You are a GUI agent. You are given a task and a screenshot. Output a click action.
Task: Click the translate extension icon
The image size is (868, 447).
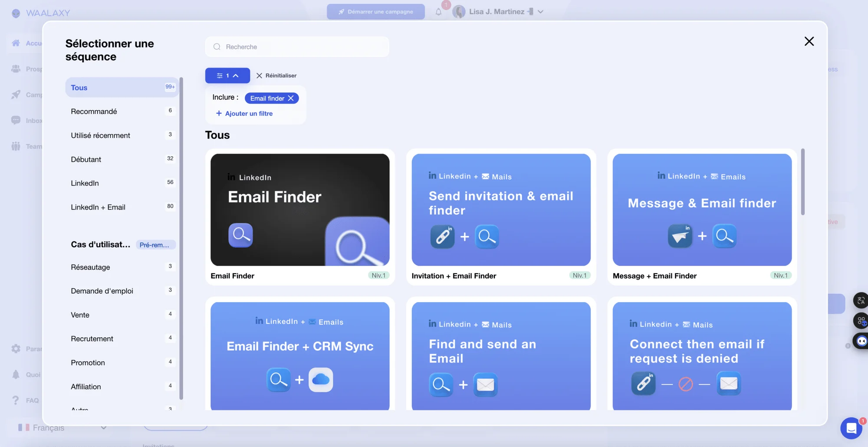click(861, 300)
